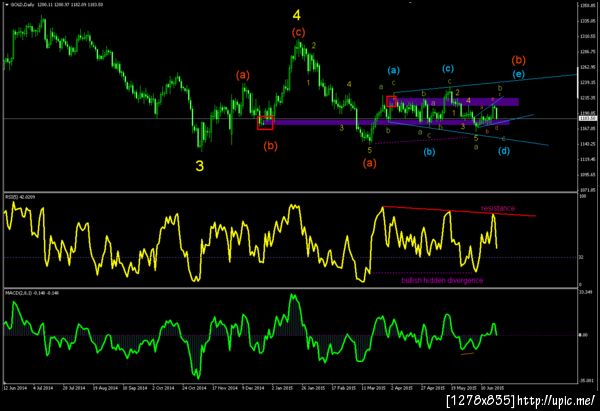
Task: Select the red rectangle near the blue (a) peak
Action: 391,101
